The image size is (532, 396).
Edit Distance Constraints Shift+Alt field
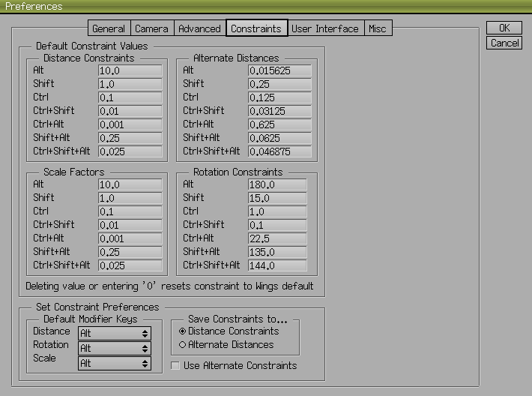coord(130,138)
